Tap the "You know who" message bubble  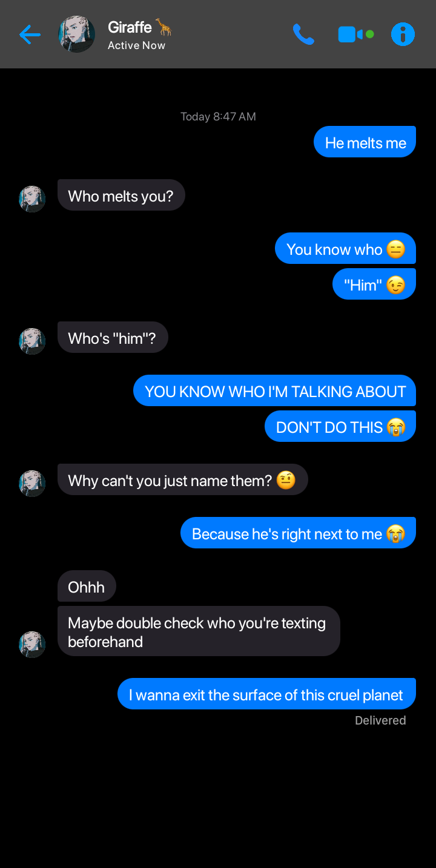(346, 249)
